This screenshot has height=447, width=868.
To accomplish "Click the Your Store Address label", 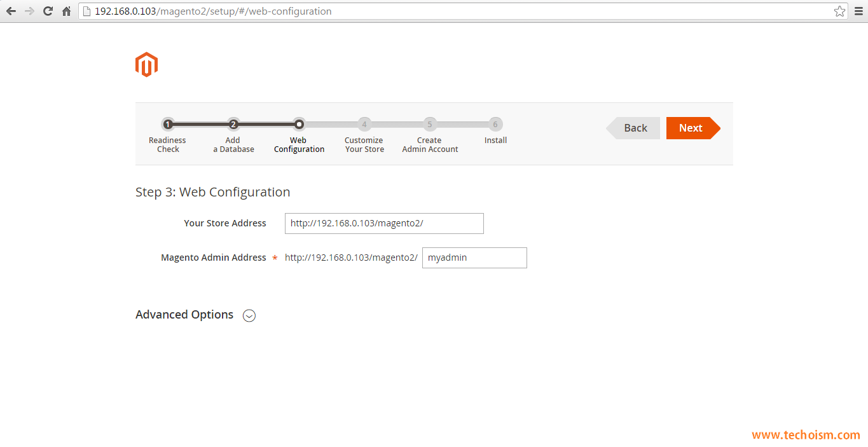I will [225, 223].
